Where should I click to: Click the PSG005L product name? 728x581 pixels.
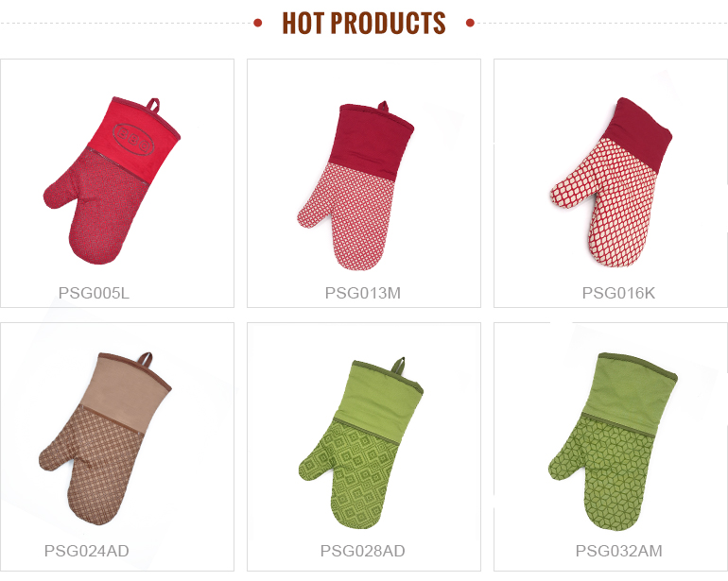(94, 293)
